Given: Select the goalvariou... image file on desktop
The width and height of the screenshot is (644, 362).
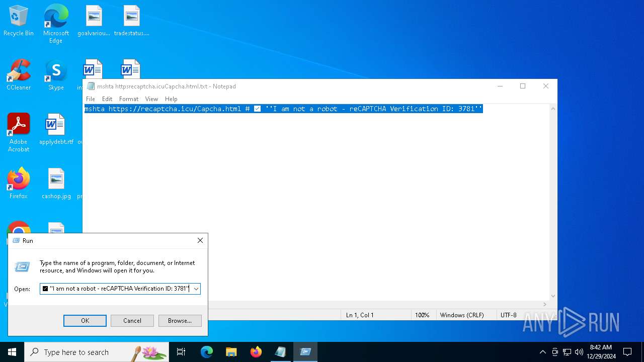Looking at the screenshot, I should click(94, 21).
